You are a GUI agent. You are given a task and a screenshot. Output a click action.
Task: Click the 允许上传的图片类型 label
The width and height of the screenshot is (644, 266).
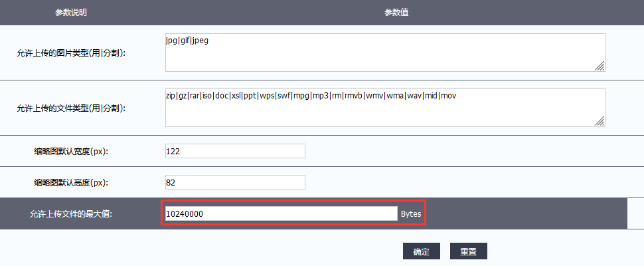coord(71,53)
